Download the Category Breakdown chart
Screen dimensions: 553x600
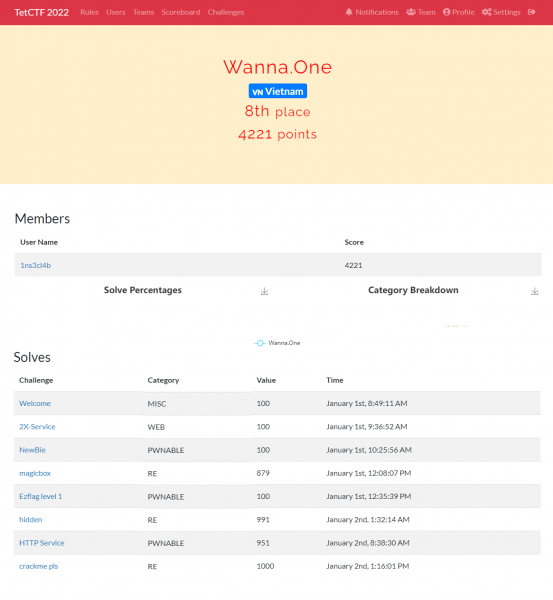point(535,292)
